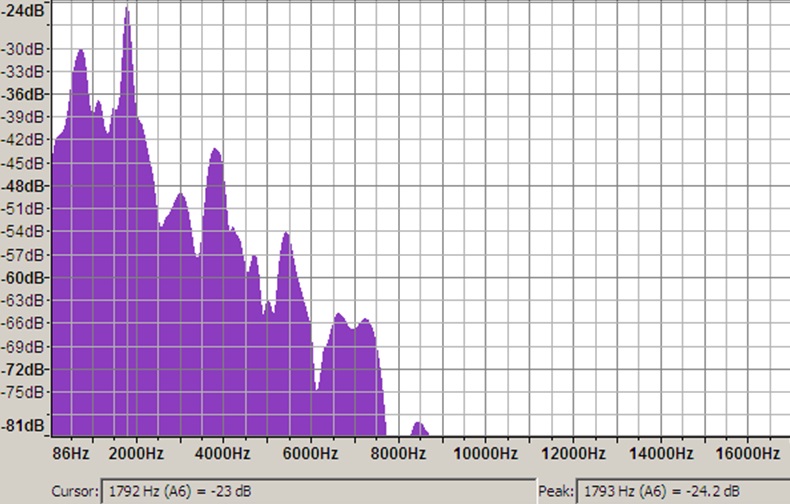The height and width of the screenshot is (504, 790).
Task: Click the first spectrum peak left of 2000 Hz
Action: pos(80,55)
